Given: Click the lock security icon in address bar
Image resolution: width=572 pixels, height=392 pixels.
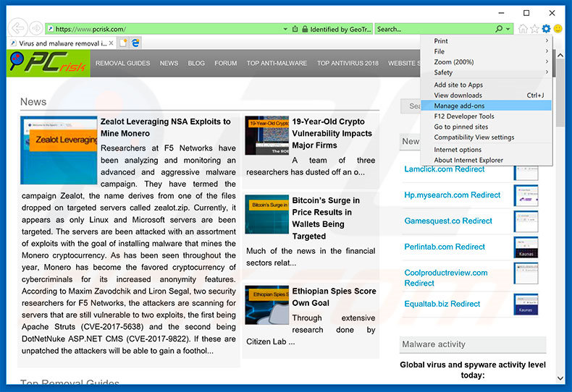Looking at the screenshot, I should tap(305, 29).
